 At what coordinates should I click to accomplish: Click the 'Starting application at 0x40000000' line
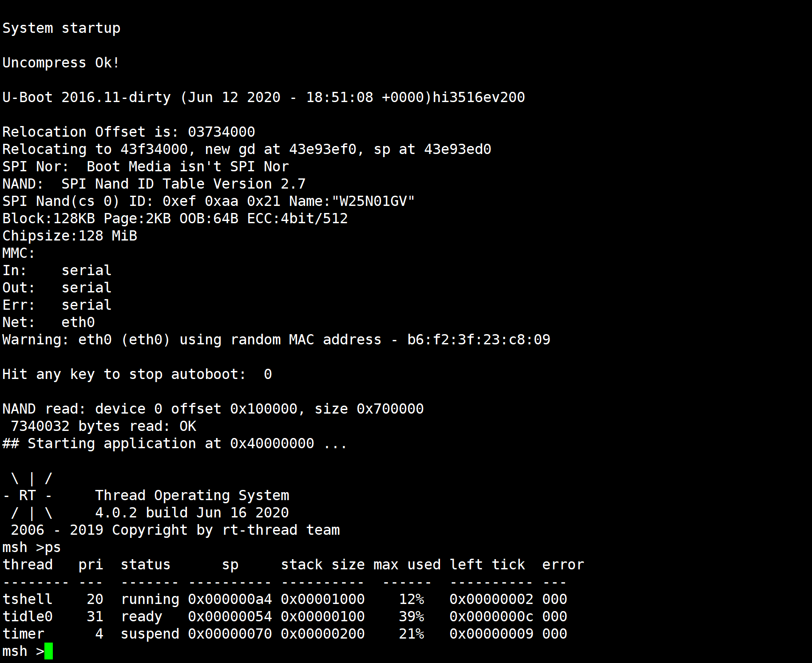pos(175,443)
